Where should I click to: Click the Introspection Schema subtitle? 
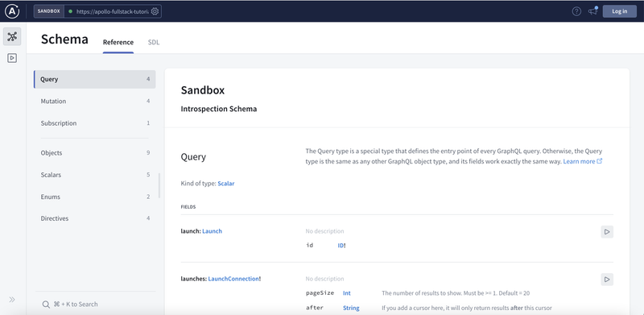coord(219,110)
